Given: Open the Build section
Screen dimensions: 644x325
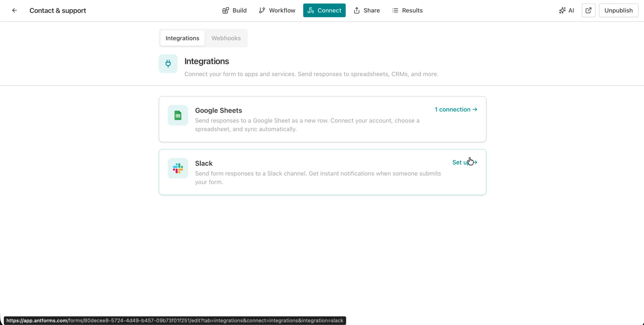Looking at the screenshot, I should (x=234, y=10).
